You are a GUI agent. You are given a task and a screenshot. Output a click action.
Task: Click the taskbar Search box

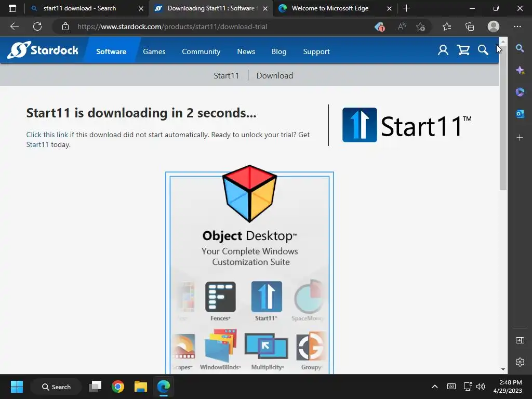(56, 387)
